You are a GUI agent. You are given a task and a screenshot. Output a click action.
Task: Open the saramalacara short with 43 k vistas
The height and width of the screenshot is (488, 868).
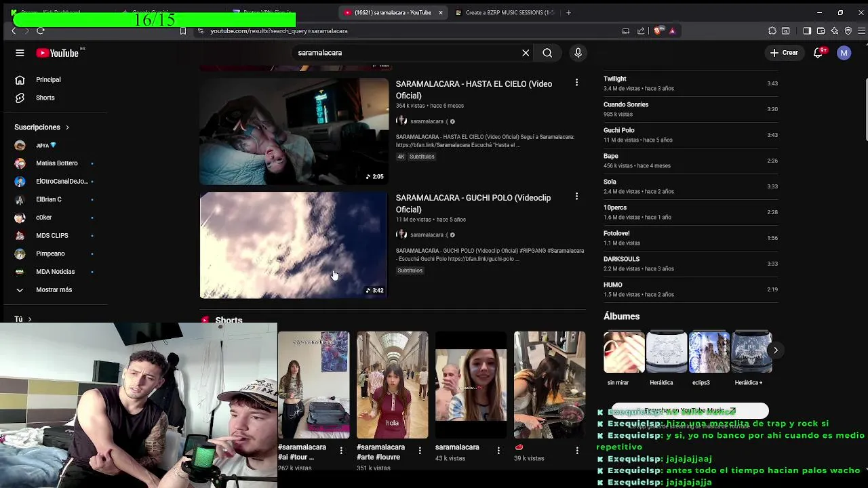[x=471, y=385]
